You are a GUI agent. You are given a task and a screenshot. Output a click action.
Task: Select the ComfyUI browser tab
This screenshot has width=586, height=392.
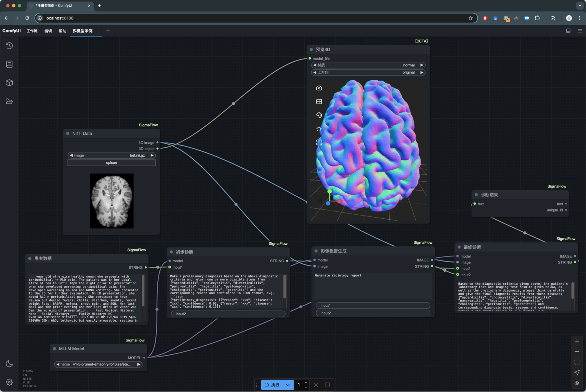tap(60, 5)
